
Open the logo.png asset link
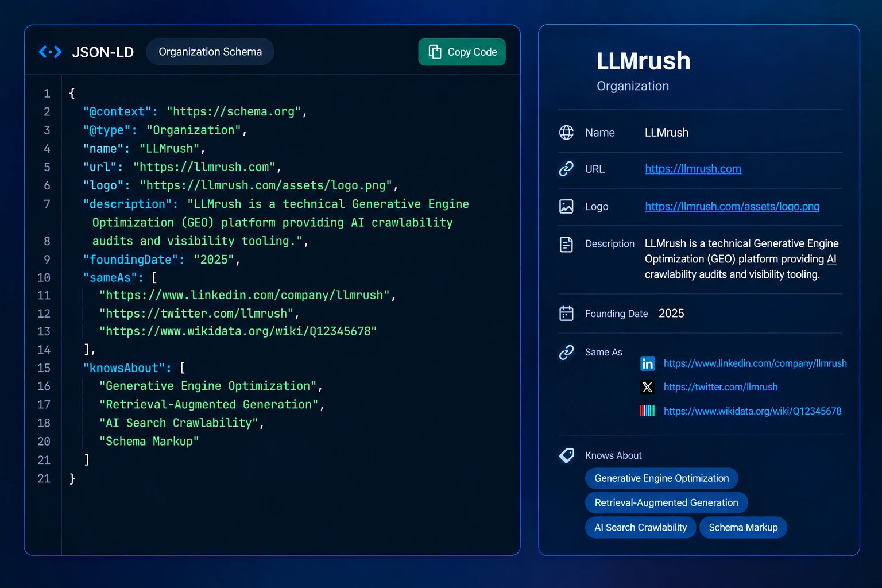pos(732,206)
